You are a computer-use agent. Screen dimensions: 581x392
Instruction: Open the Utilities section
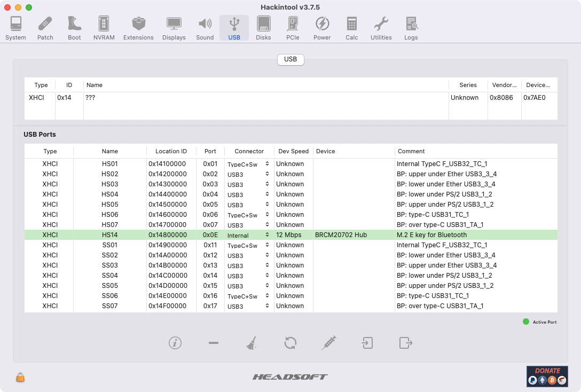click(x=381, y=28)
